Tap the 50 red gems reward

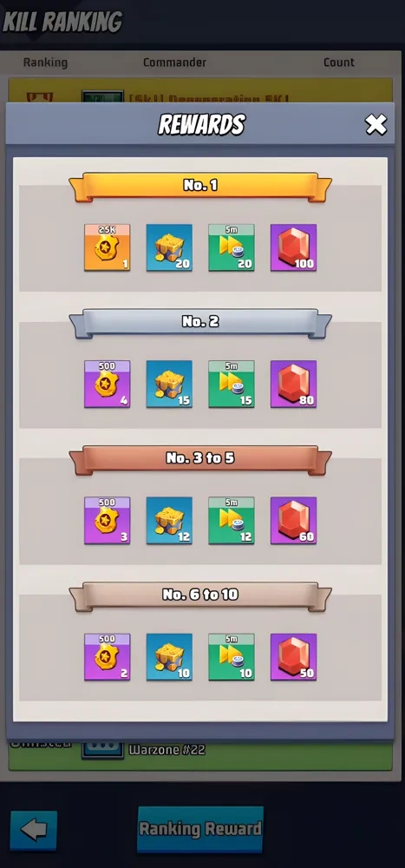293,657
